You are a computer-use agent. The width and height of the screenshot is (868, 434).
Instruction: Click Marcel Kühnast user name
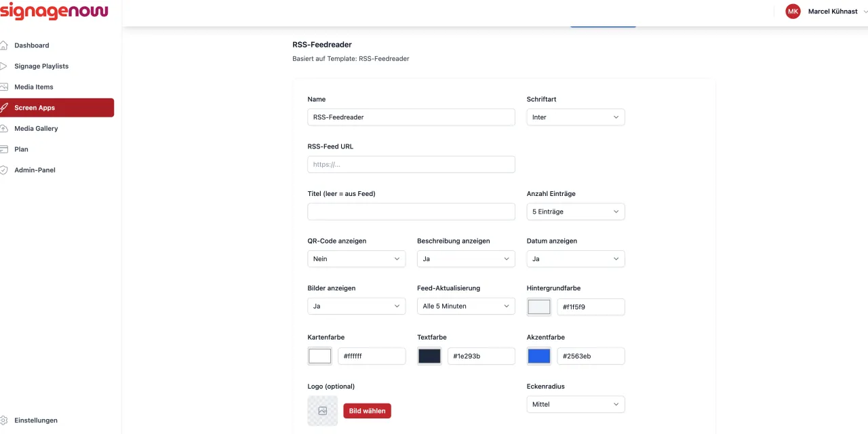click(833, 12)
